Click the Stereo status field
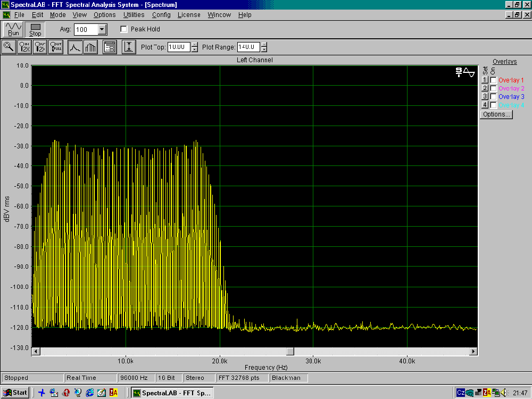 click(199, 378)
